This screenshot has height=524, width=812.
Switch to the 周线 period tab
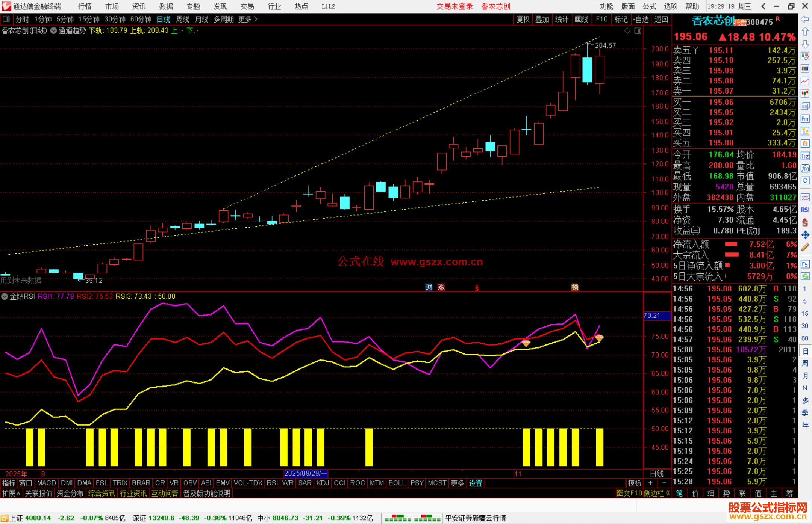183,19
